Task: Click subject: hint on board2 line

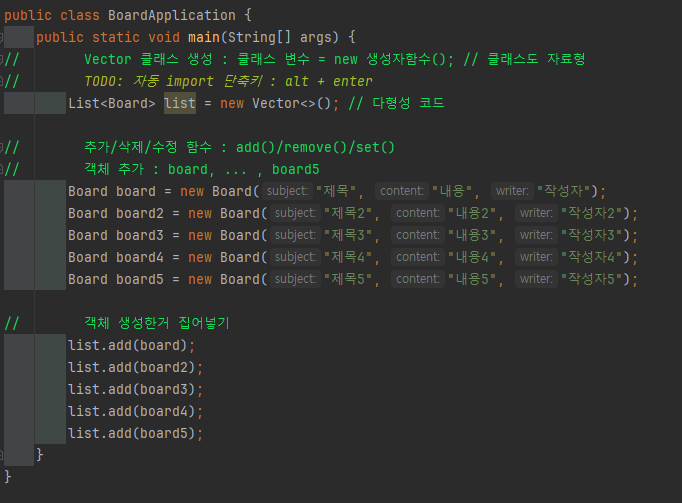Action: point(295,213)
